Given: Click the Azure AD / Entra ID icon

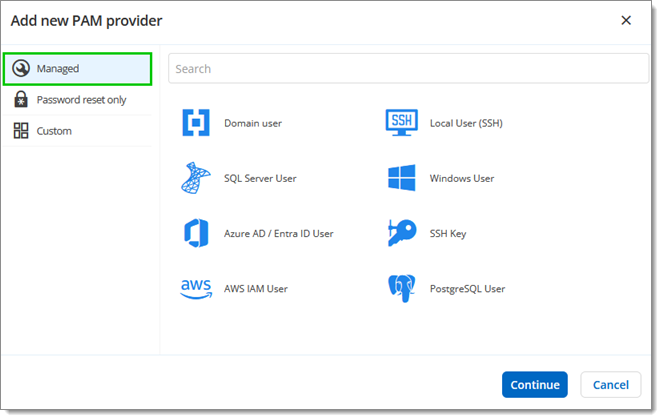Looking at the screenshot, I should (196, 233).
